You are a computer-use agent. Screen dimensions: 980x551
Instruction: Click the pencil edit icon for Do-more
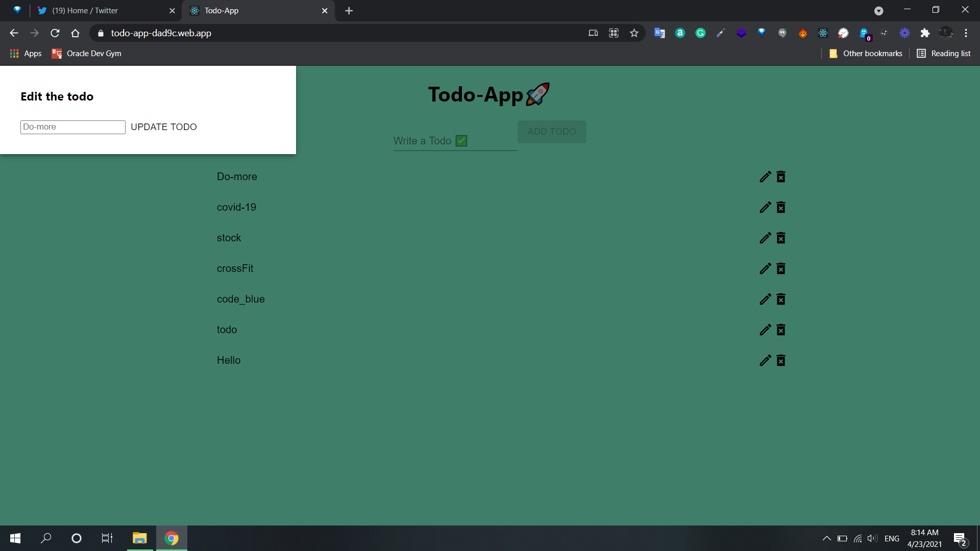765,177
